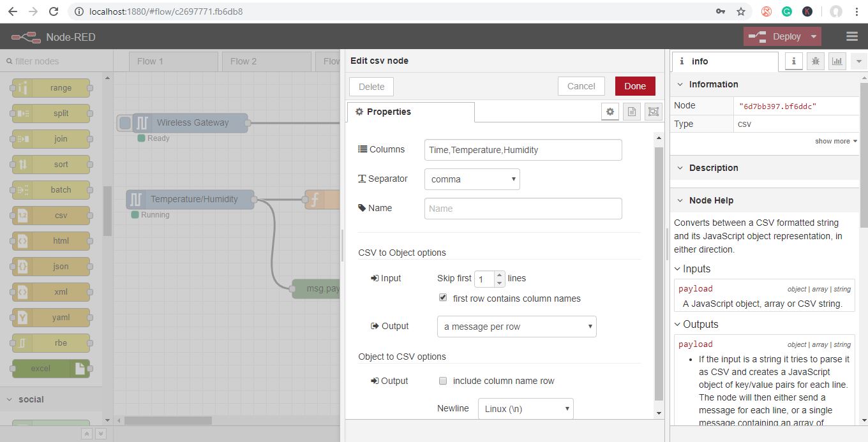Collapse the Node Help section
868x442 pixels.
(x=680, y=200)
